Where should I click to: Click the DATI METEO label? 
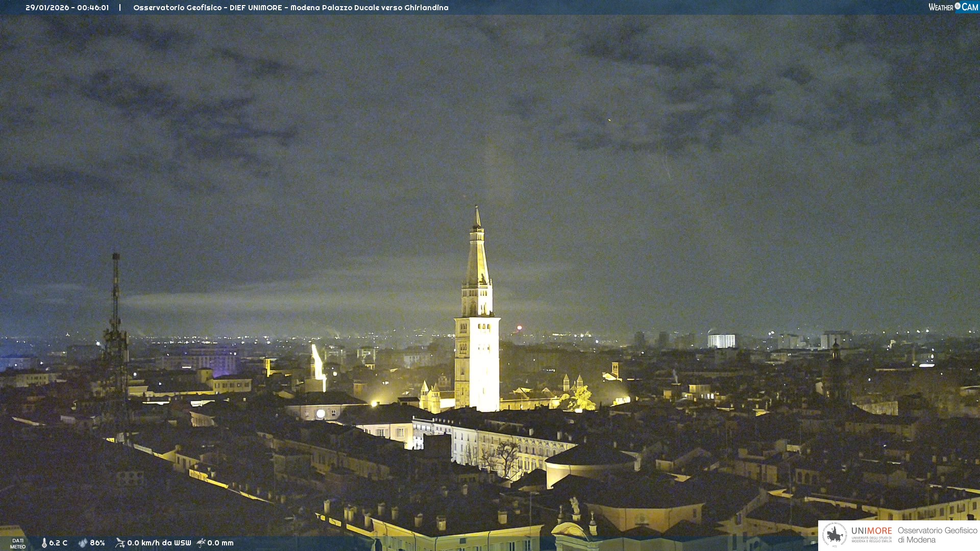(18, 543)
